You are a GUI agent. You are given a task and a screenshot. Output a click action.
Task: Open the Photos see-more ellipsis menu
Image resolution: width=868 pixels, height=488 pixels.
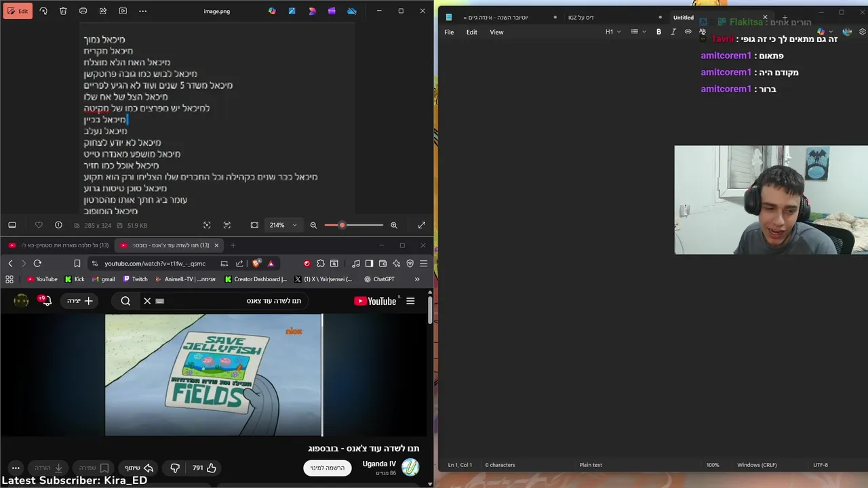142,11
